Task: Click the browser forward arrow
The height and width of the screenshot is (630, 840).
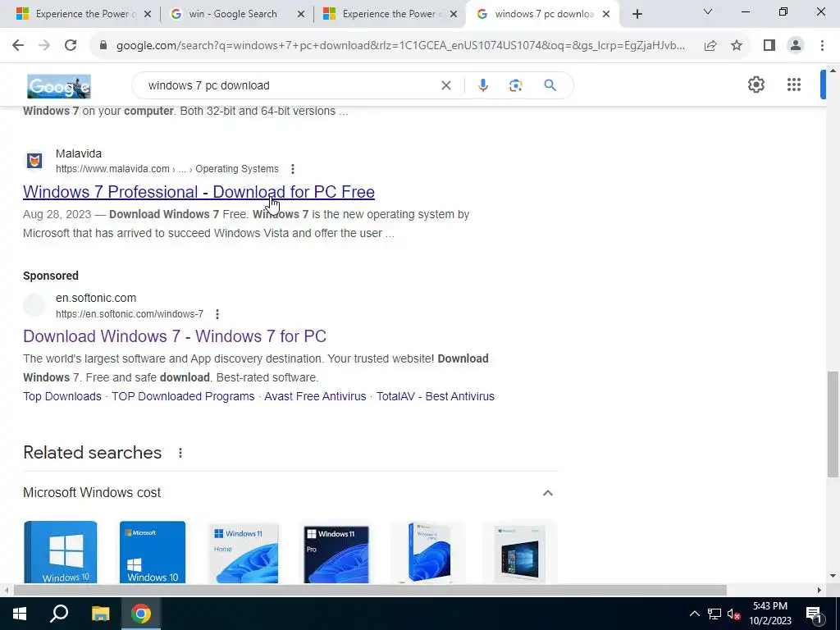Action: [x=44, y=46]
